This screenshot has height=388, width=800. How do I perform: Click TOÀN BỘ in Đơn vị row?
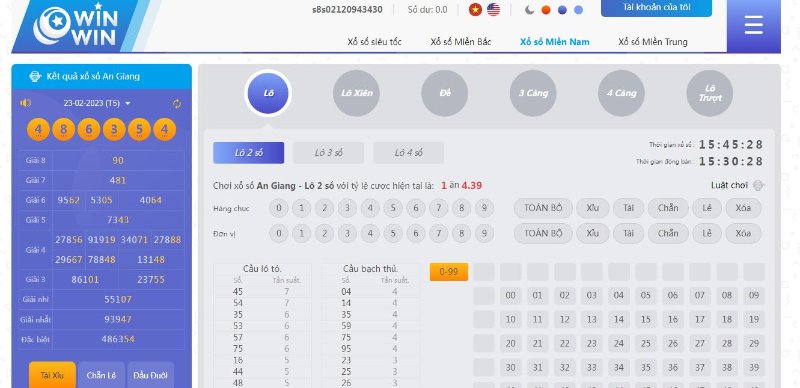[x=543, y=233]
